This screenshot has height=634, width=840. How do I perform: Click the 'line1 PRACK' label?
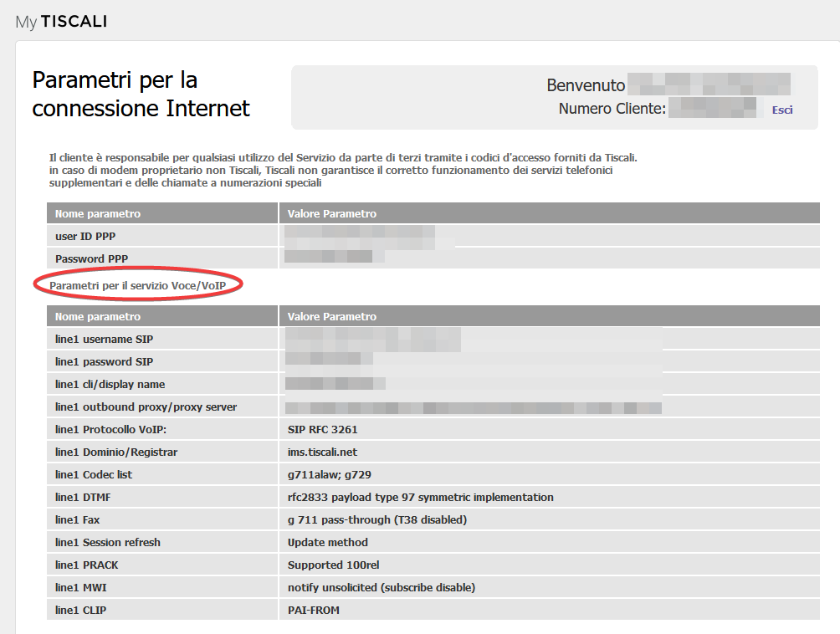click(x=86, y=565)
